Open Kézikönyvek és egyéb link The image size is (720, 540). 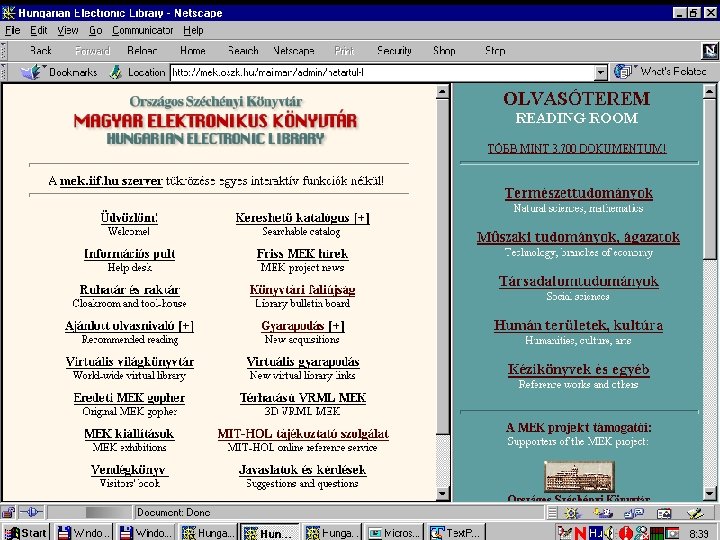pyautogui.click(x=578, y=370)
